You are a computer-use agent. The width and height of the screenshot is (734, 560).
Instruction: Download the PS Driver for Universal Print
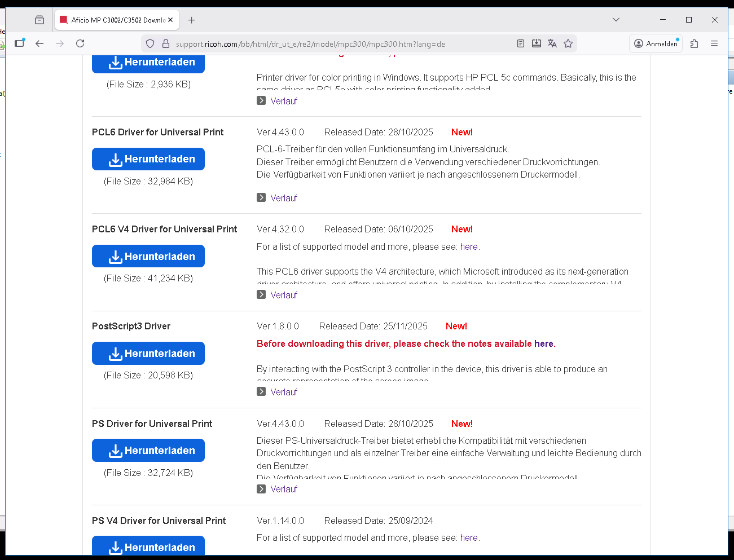coord(148,451)
